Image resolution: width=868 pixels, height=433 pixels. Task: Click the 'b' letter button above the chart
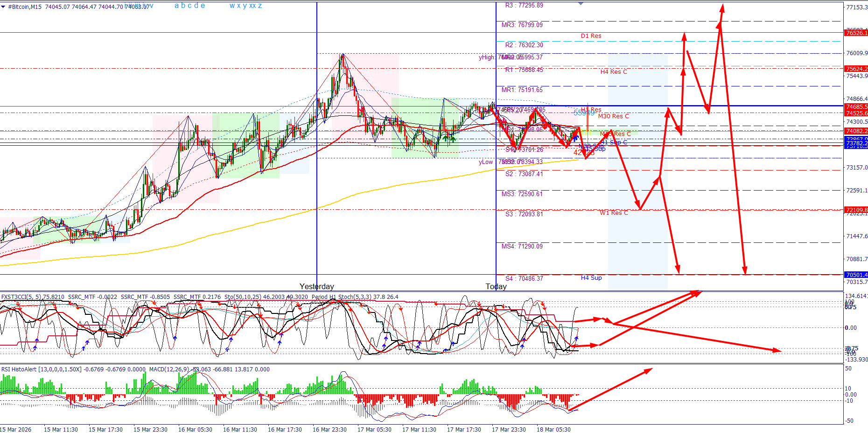point(183,6)
